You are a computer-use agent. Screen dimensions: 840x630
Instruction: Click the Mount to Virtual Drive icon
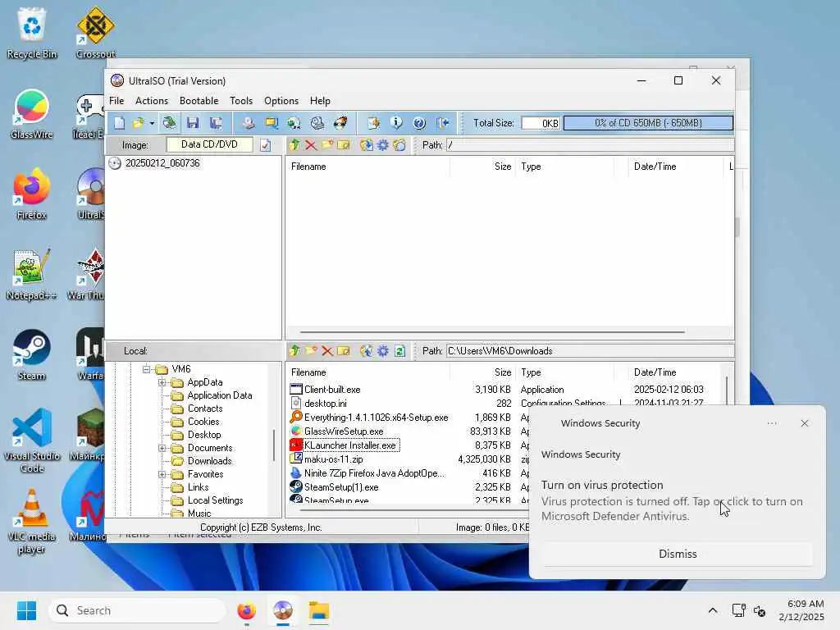tap(317, 123)
